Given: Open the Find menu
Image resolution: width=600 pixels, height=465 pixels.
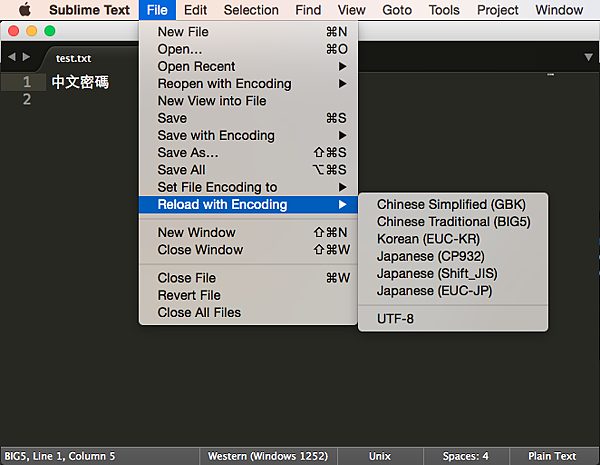Looking at the screenshot, I should tap(308, 10).
